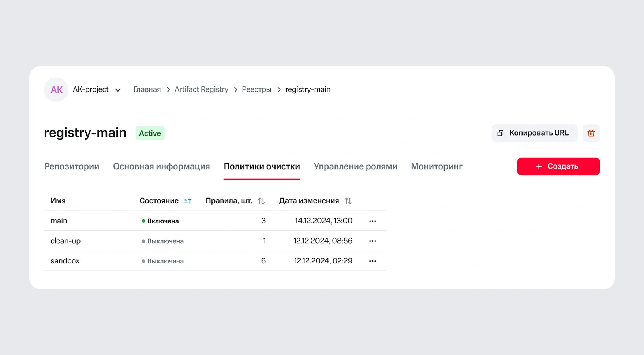Switch to the Мониторинг tab
Viewport: 644px width, 355px height.
437,166
